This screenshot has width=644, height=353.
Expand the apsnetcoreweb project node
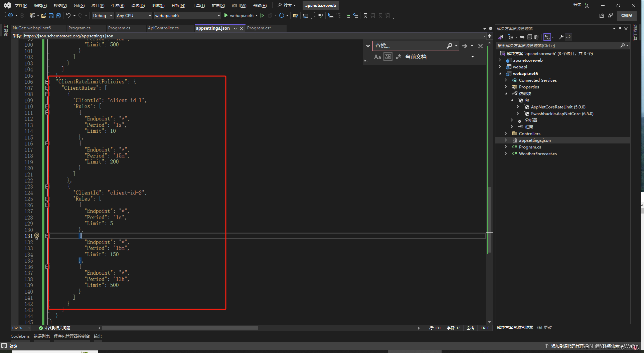[x=500, y=60]
